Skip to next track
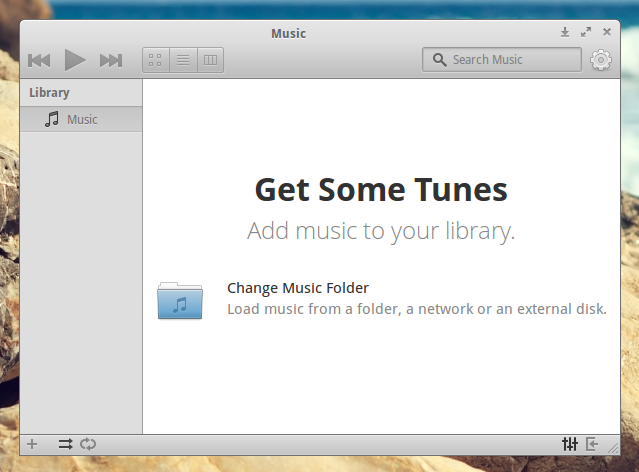The height and width of the screenshot is (472, 639). [110, 60]
